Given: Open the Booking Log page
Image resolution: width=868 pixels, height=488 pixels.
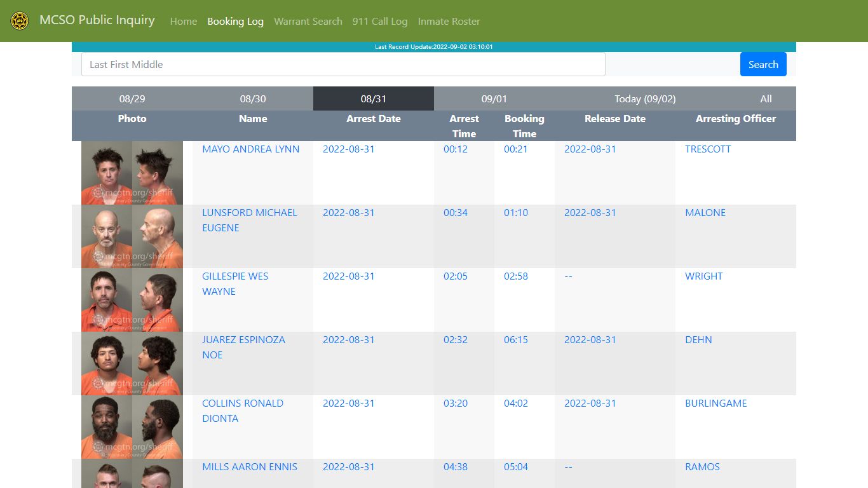Looking at the screenshot, I should (x=235, y=21).
